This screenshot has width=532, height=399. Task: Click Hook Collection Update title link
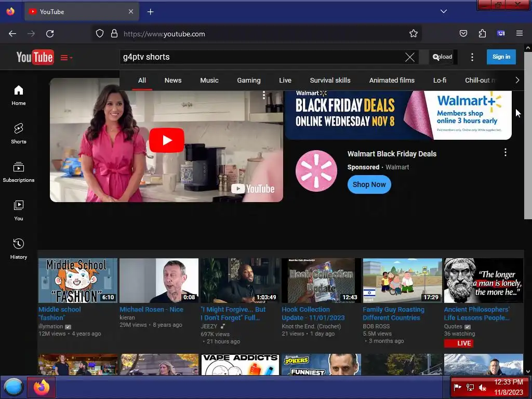tap(313, 313)
